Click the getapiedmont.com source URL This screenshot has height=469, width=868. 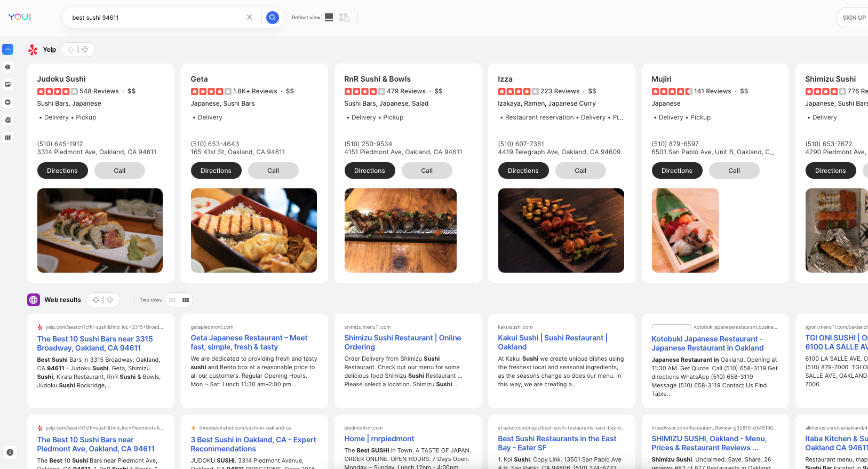point(212,327)
